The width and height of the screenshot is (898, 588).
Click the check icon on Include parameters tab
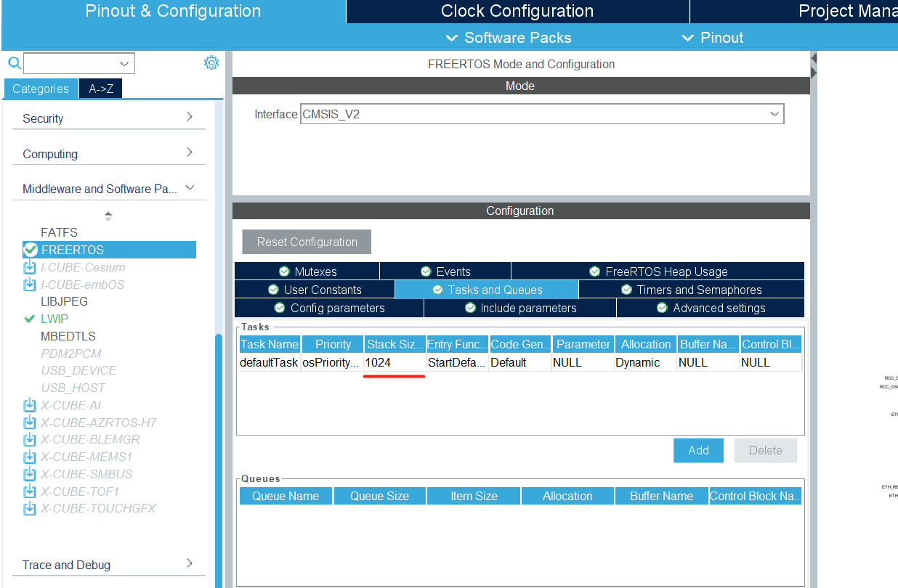pos(470,308)
